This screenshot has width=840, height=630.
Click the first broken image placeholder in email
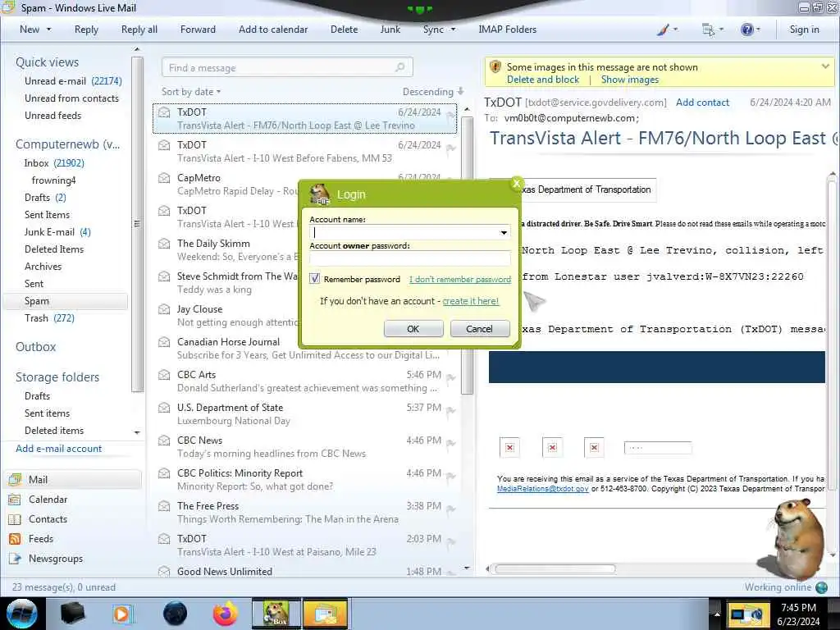[509, 447]
